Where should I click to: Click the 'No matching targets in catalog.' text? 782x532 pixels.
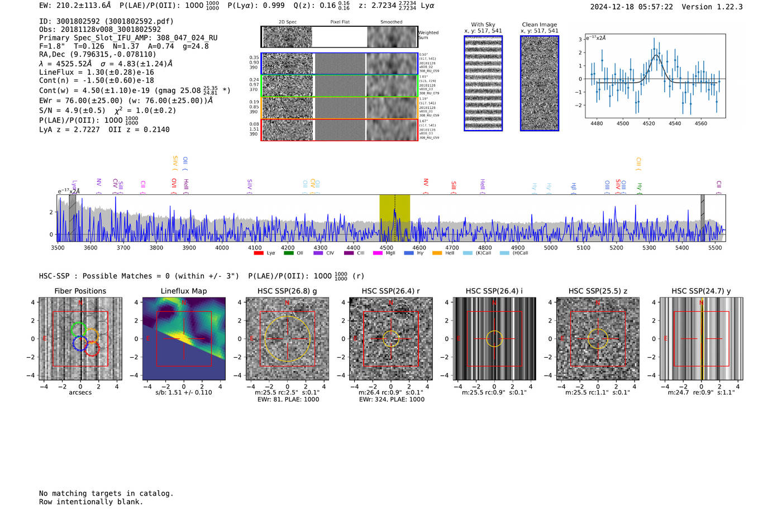[x=106, y=493]
